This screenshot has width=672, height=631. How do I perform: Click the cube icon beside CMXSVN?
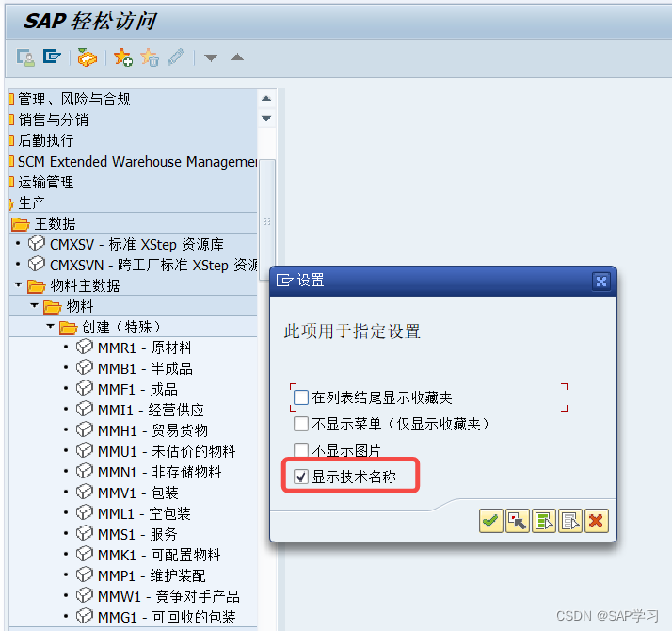point(37,264)
